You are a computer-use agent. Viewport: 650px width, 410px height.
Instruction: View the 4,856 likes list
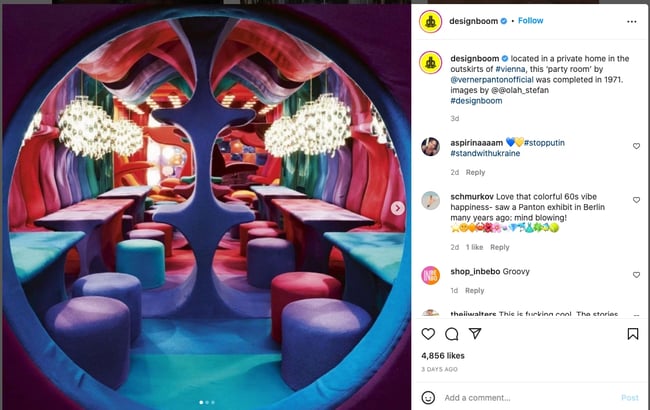(x=443, y=356)
